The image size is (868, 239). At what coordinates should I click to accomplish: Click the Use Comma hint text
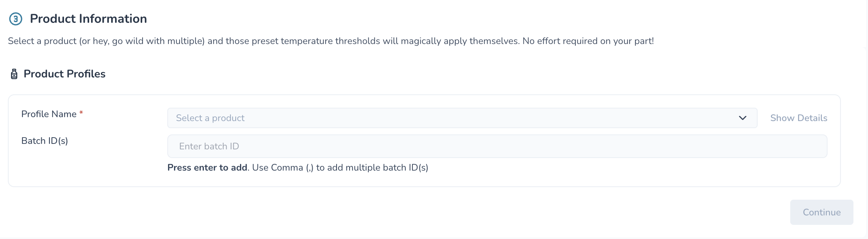pyautogui.click(x=340, y=167)
